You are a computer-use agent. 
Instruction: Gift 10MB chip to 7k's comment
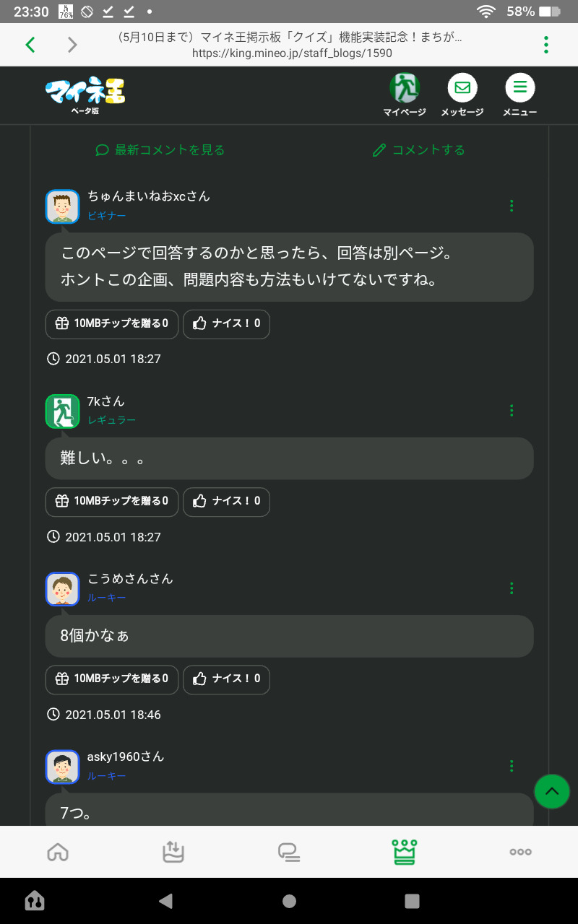(x=112, y=501)
